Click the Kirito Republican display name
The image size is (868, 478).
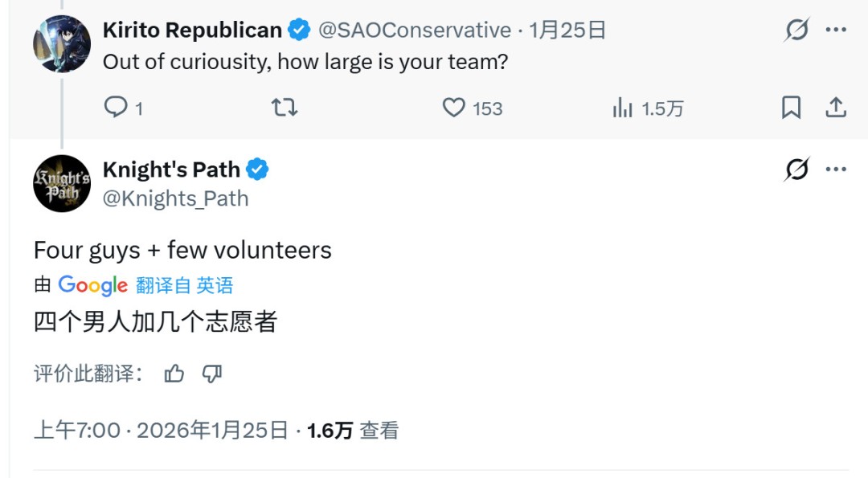[x=192, y=31]
